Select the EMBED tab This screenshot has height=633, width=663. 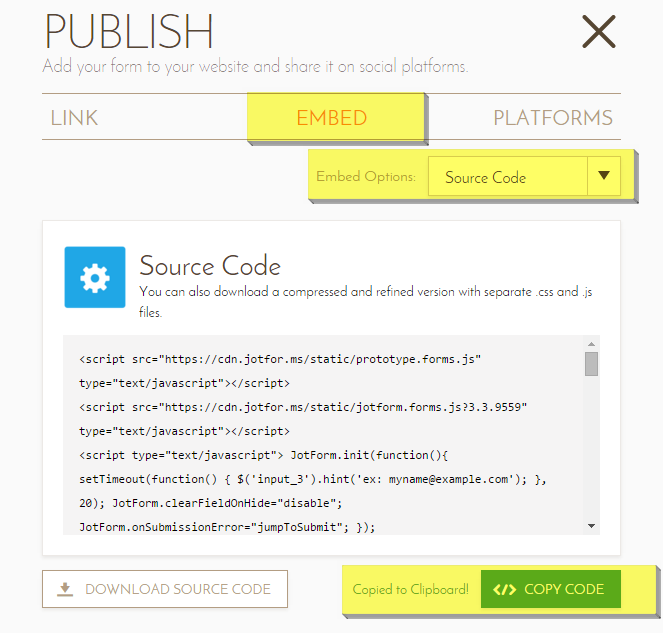point(332,118)
